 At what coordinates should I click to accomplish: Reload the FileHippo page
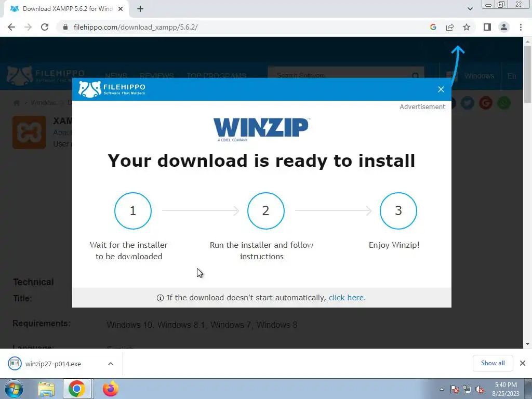coord(45,27)
